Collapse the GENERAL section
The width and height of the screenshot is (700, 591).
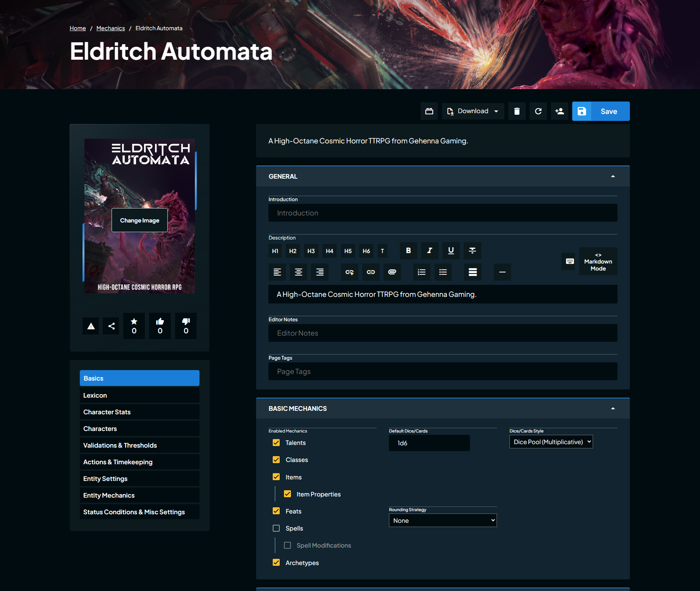click(x=613, y=176)
